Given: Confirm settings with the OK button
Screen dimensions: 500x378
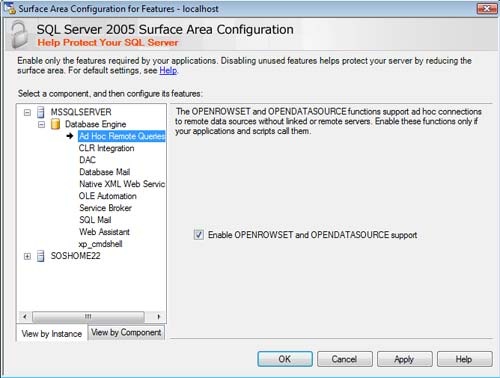Looking at the screenshot, I should (x=285, y=359).
